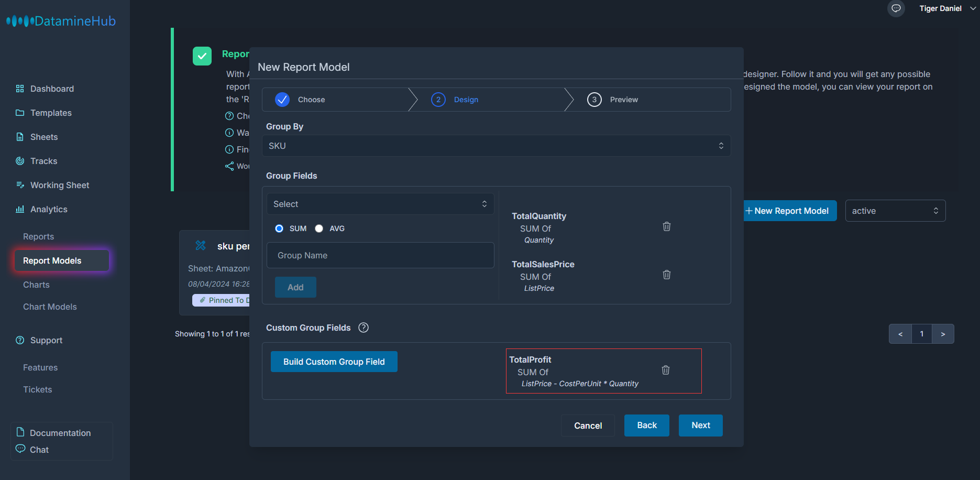Viewport: 980px width, 480px height.
Task: Click the Dashboard grid icon
Action: (20, 89)
